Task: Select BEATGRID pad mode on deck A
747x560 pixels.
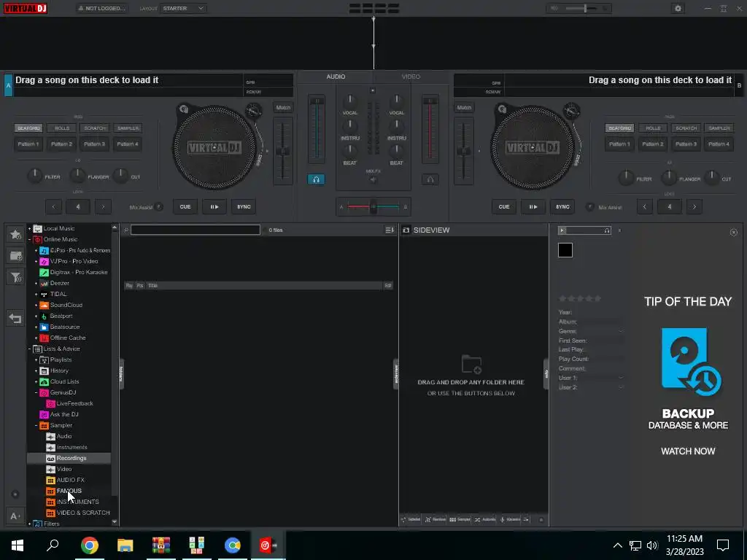Action: point(28,128)
